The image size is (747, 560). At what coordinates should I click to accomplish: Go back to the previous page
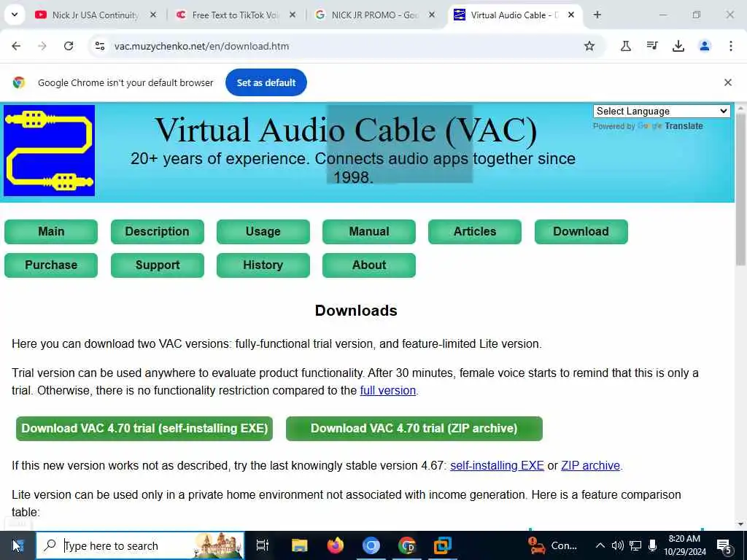click(16, 46)
